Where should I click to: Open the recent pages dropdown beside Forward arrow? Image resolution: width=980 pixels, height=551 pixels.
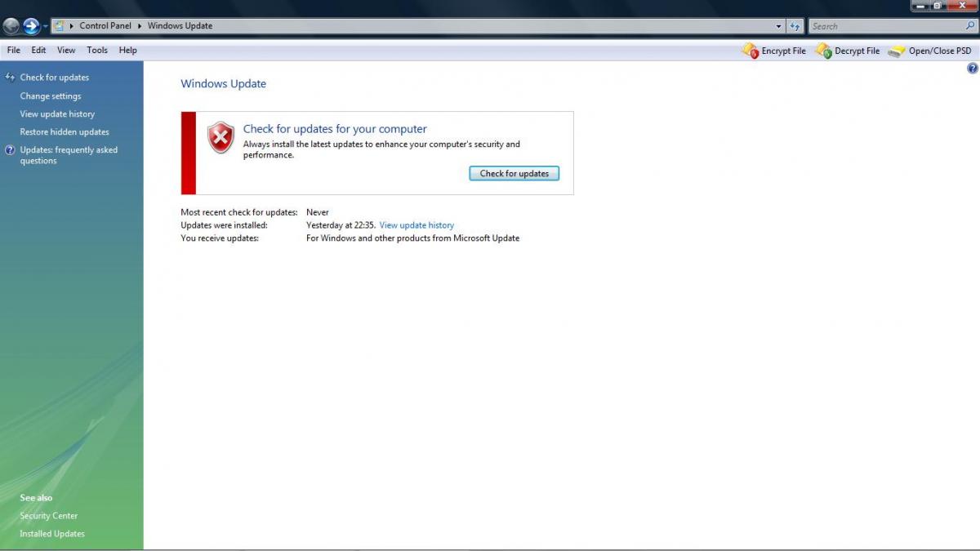point(46,27)
